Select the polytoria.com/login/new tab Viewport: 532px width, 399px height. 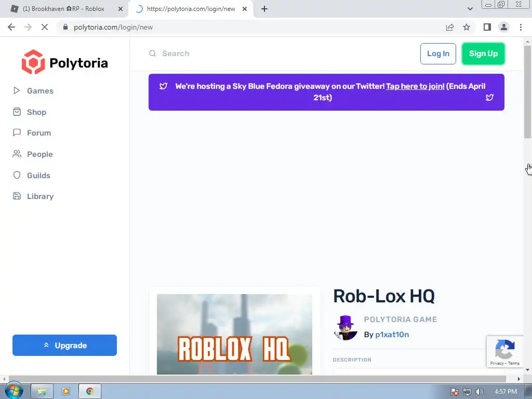click(x=190, y=9)
